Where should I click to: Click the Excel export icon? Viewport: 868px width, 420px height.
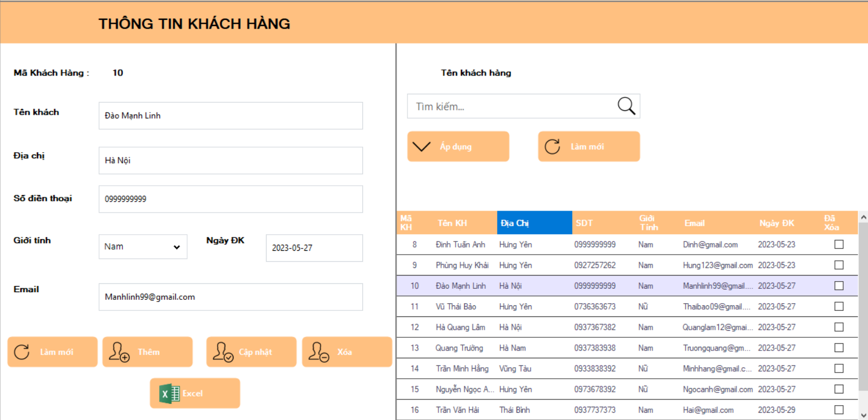[x=169, y=394]
